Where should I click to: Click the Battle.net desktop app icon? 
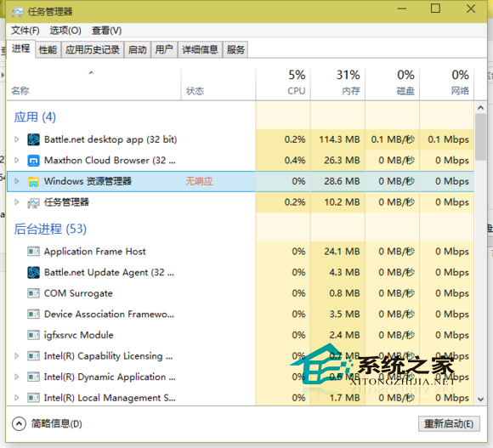[34, 139]
